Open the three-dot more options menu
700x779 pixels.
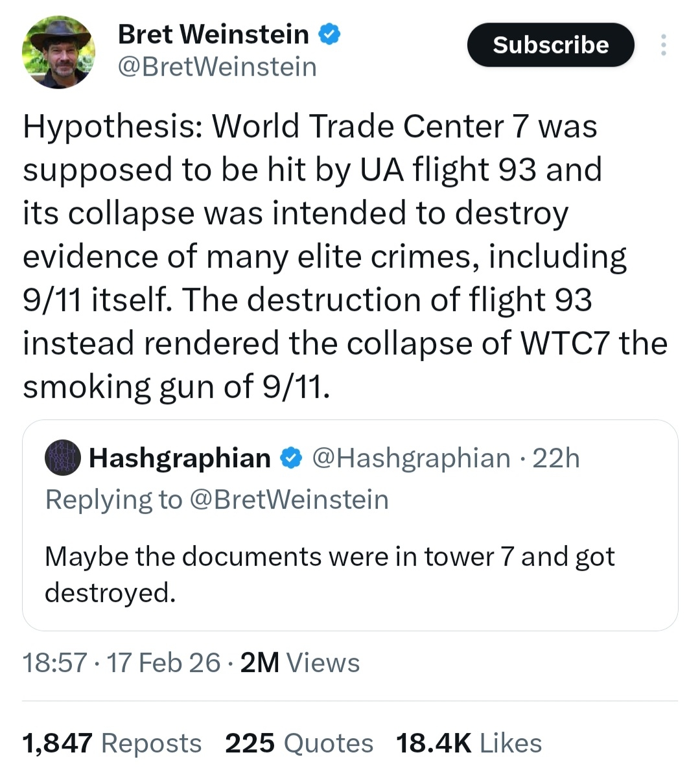[x=662, y=45]
